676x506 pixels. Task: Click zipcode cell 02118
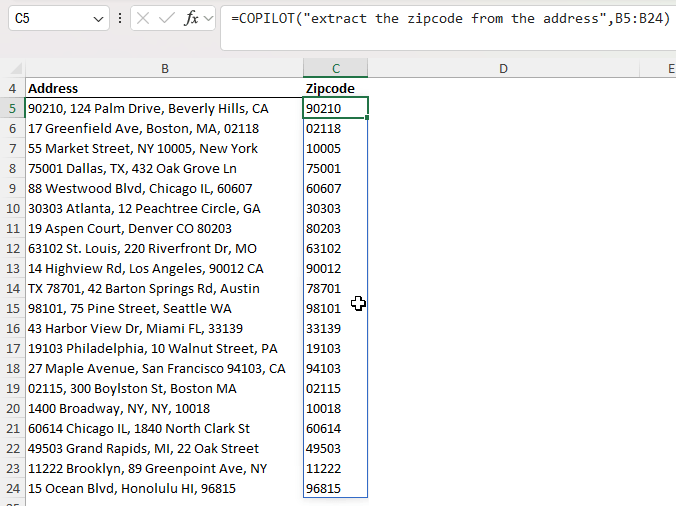(x=335, y=128)
